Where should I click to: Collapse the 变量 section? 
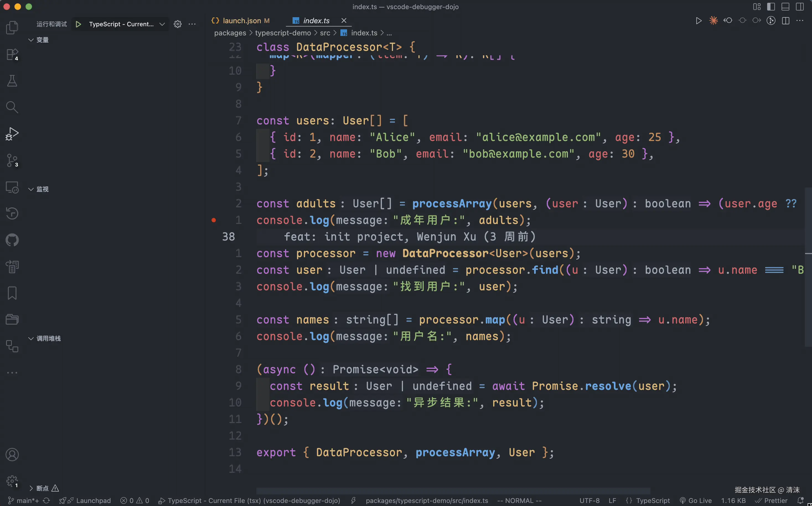pos(31,40)
